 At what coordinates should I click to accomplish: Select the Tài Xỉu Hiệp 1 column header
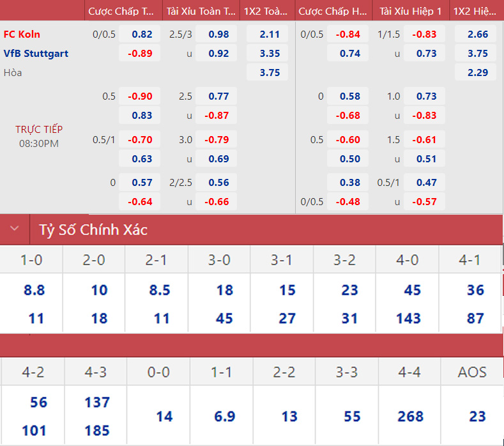[x=410, y=11]
